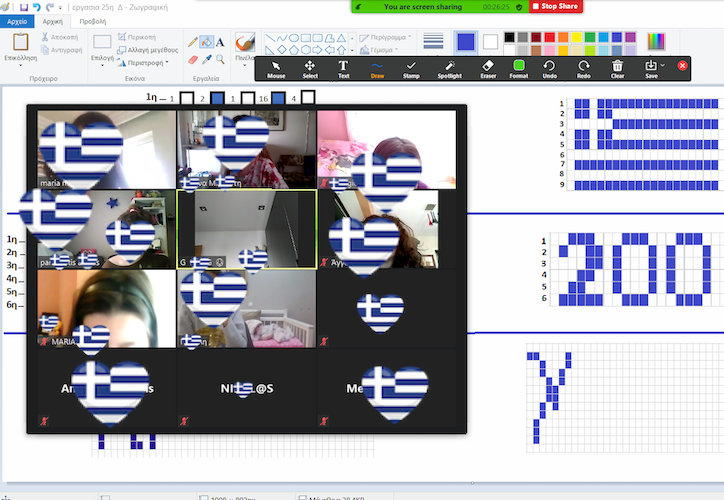Choose the Spotlight tool in annotation bar
This screenshot has height=500, width=724.
click(x=449, y=69)
